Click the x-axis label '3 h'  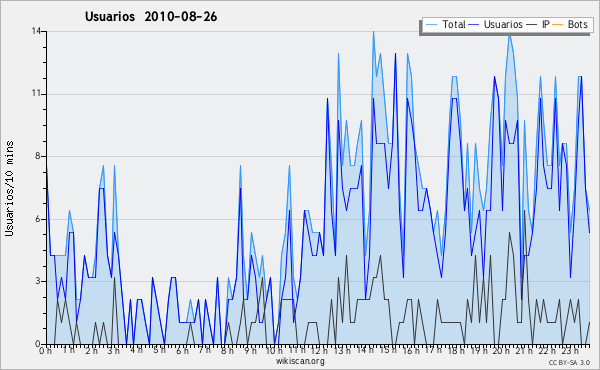coord(114,350)
